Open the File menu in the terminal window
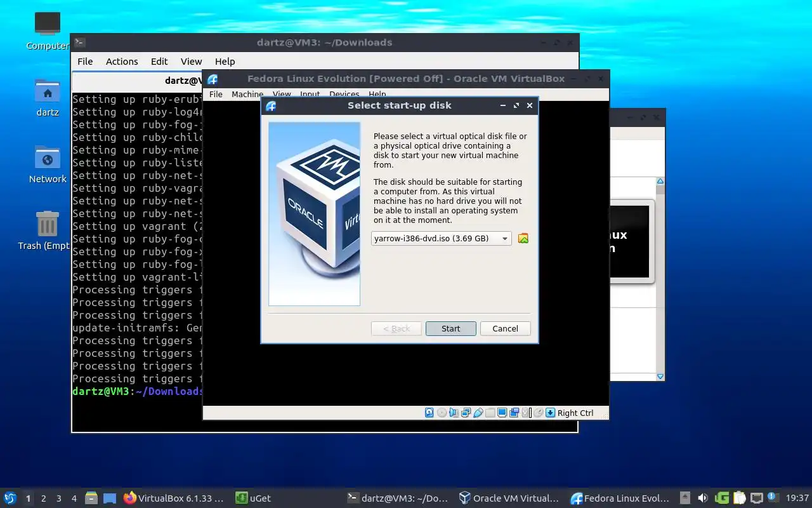This screenshot has height=508, width=812. 85,62
